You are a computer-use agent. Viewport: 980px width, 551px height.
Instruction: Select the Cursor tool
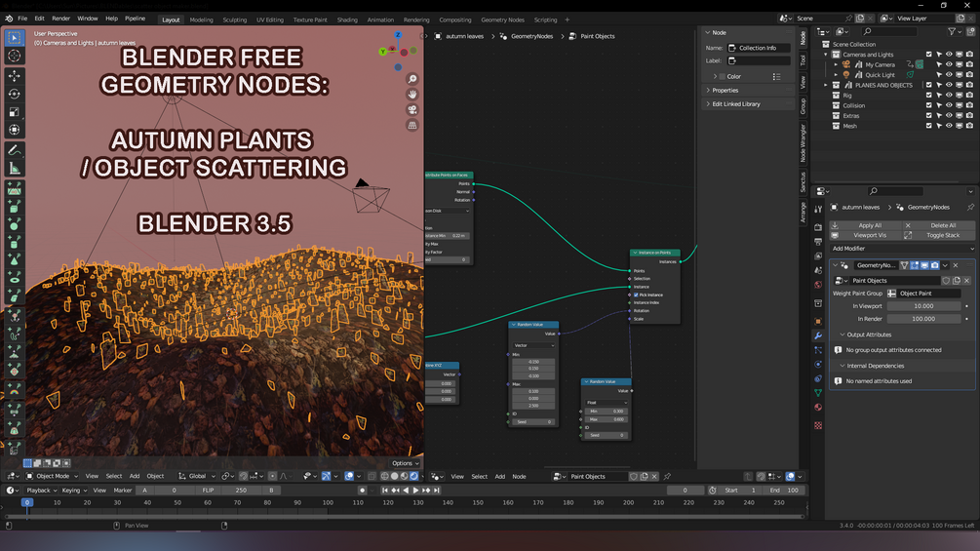point(14,57)
